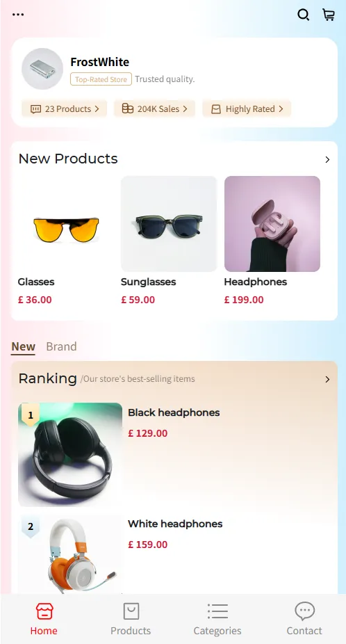Open the pink Headphones product thumbnail
346x644 pixels.
(272, 224)
